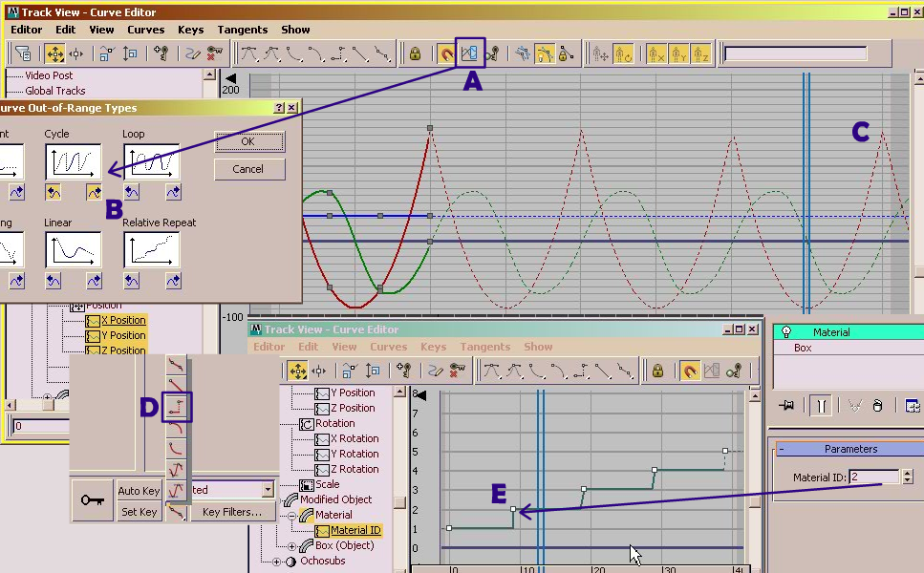Viewport: 924px width, 573px height.
Task: Toggle the Show Biped Z curves button
Action: (700, 54)
